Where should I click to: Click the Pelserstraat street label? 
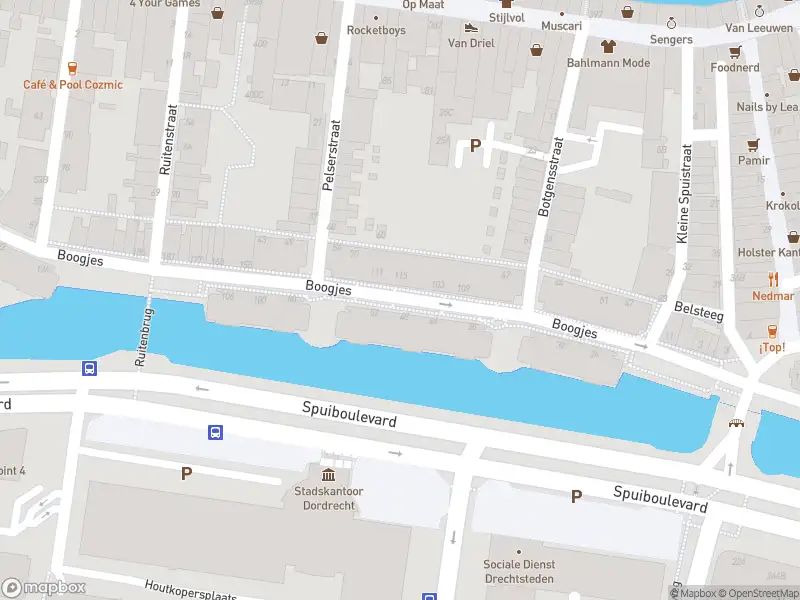(331, 155)
